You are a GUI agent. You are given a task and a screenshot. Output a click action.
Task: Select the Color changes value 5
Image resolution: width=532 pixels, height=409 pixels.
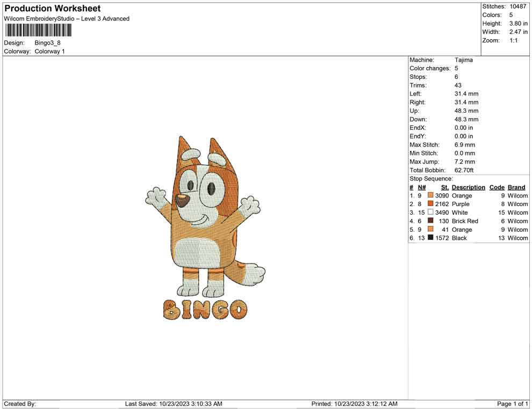456,68
